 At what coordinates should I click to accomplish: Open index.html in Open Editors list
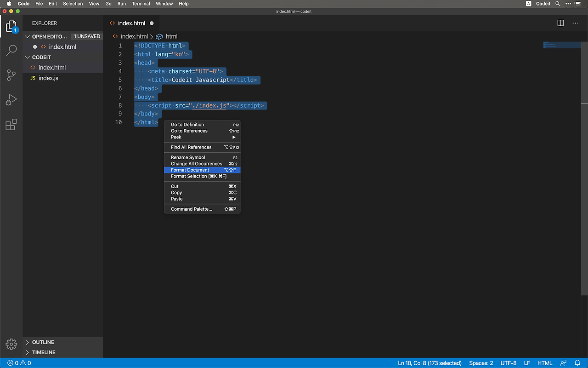coord(62,47)
